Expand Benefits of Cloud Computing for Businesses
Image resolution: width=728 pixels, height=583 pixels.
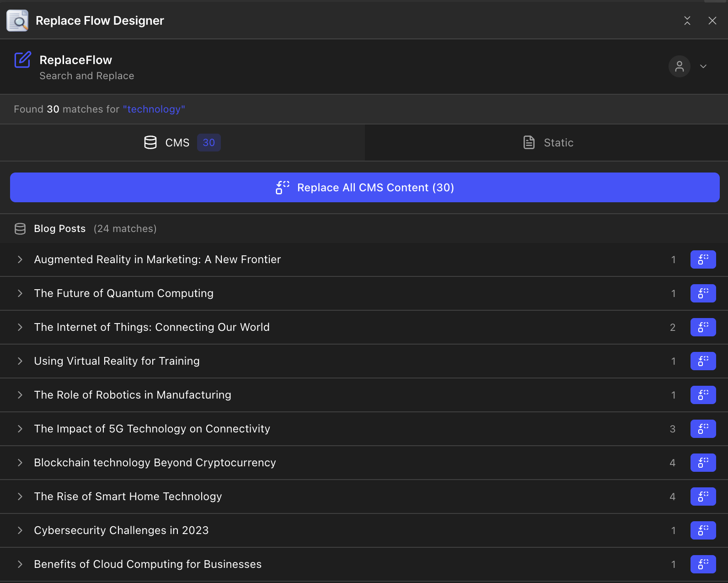click(x=20, y=564)
